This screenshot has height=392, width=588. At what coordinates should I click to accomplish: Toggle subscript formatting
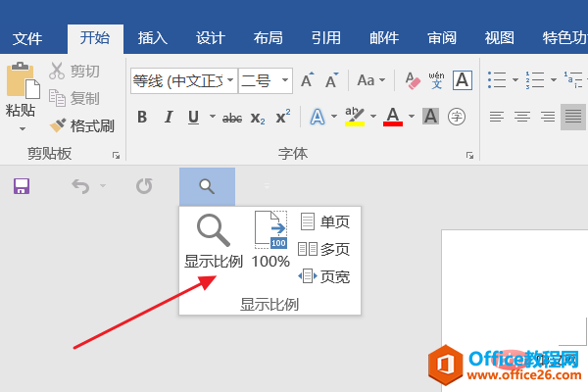(258, 118)
